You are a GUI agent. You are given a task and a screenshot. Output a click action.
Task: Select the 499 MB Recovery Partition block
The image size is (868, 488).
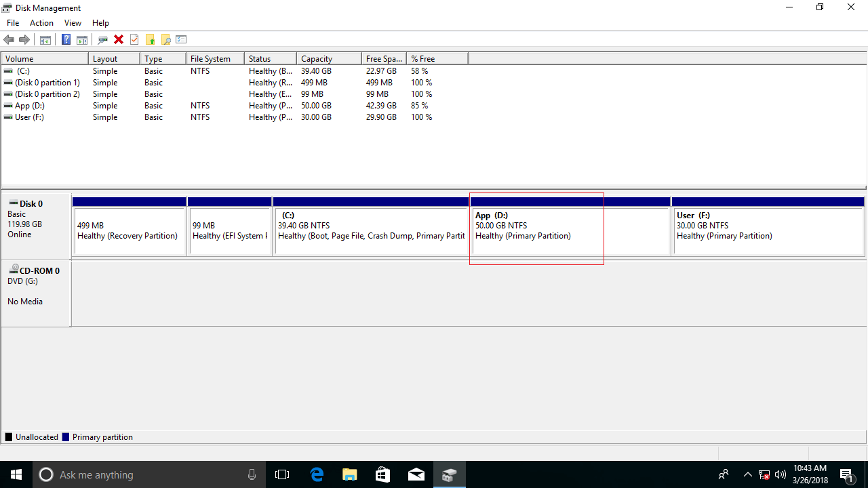pos(129,230)
